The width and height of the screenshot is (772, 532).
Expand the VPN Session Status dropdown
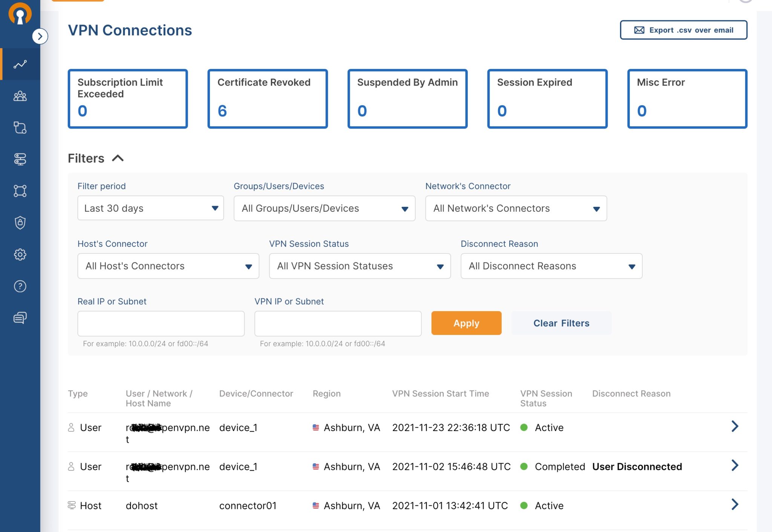[x=359, y=266]
